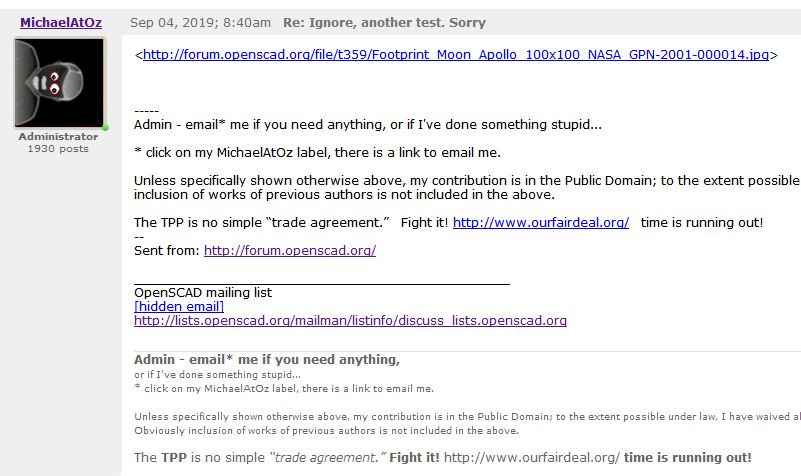801x476 pixels.
Task: Open the Footprint Moon Apollo image link
Action: [455, 55]
